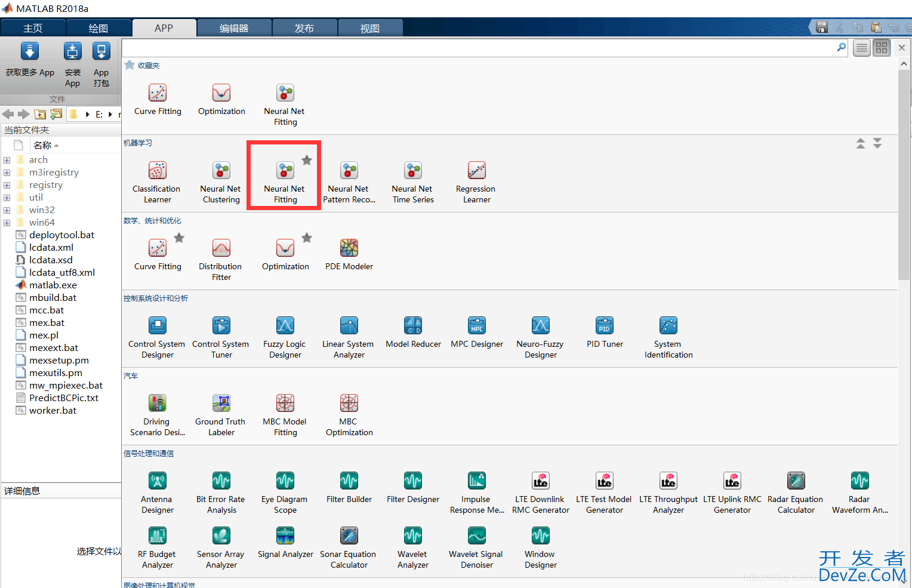Open PID Tuner app
The width and height of the screenshot is (912, 588).
coord(604,332)
